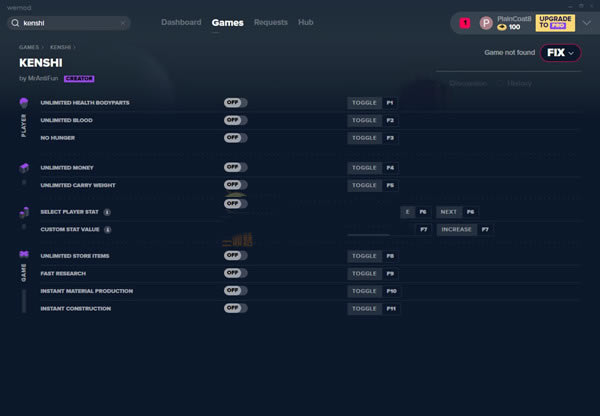The height and width of the screenshot is (416, 600).
Task: Click the search magnifier icon
Action: pos(15,23)
